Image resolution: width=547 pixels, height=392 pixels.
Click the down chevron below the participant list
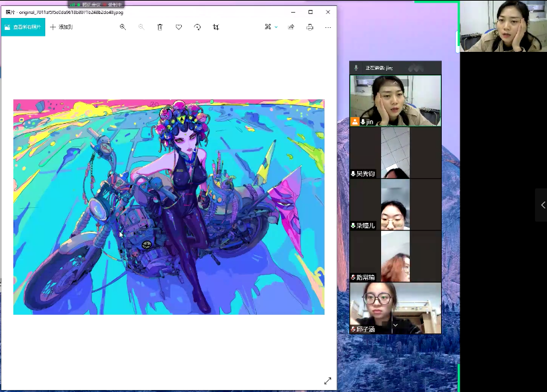395,325
